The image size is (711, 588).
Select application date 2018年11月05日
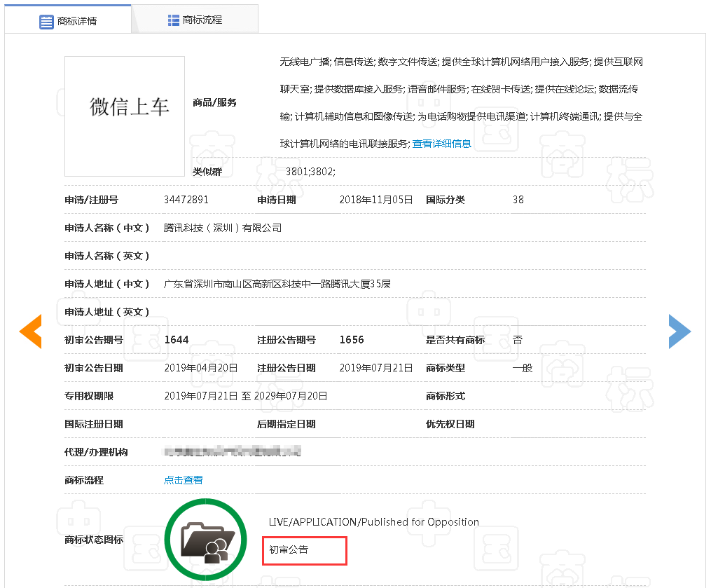tap(376, 200)
